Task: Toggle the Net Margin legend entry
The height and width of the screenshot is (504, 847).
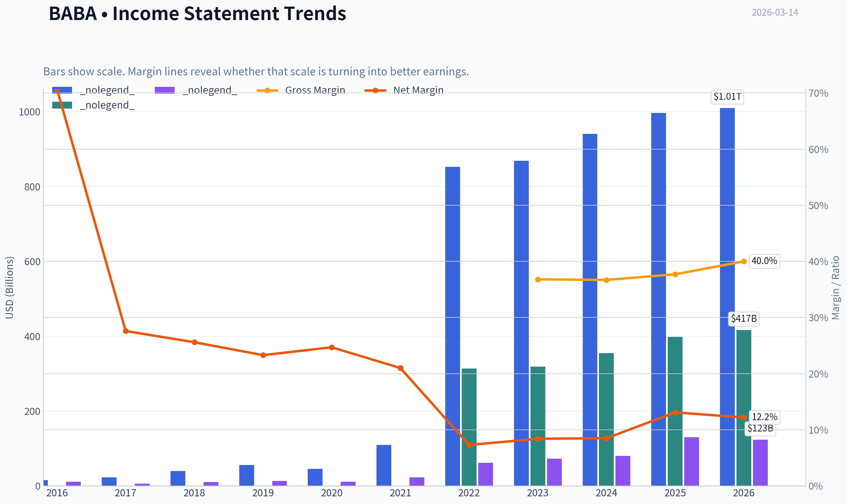Action: pyautogui.click(x=404, y=90)
